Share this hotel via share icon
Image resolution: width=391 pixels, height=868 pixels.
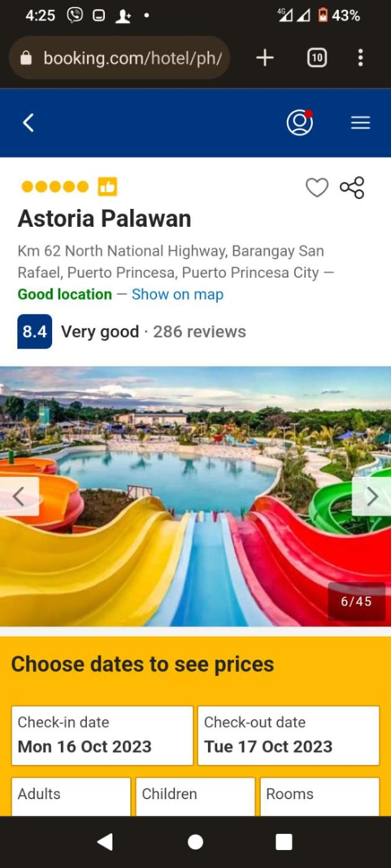coord(352,187)
